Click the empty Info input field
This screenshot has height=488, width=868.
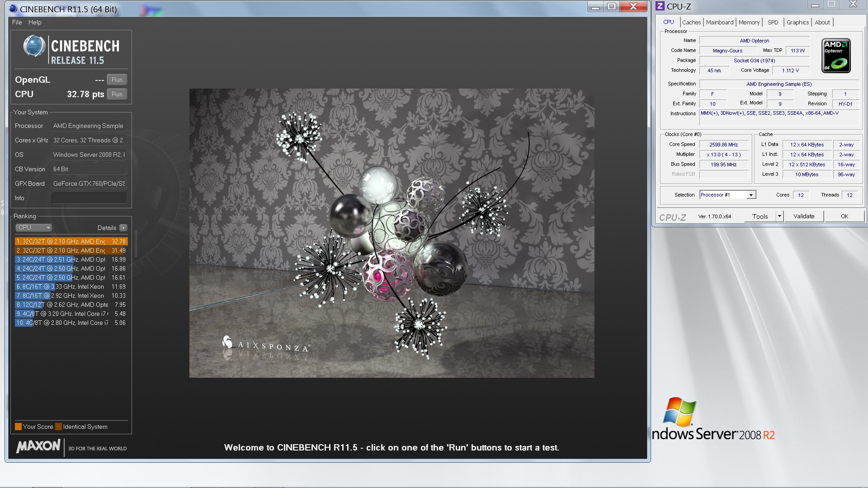coord(89,198)
